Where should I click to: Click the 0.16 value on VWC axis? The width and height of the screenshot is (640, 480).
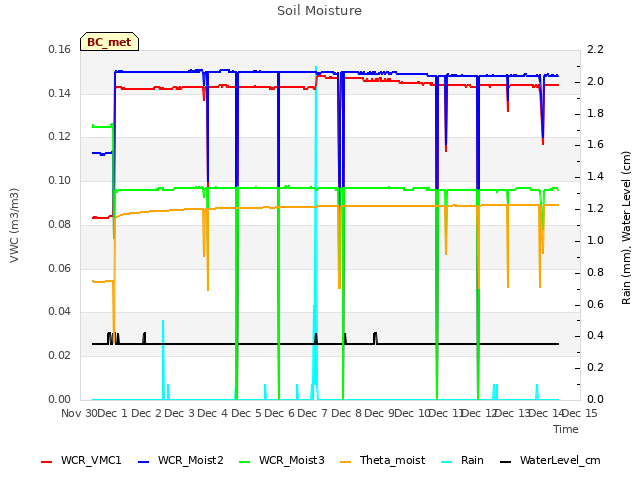coord(60,49)
